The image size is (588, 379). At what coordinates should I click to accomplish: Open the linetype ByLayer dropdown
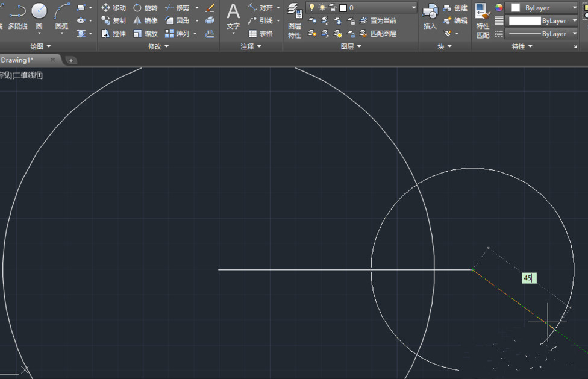(x=575, y=34)
